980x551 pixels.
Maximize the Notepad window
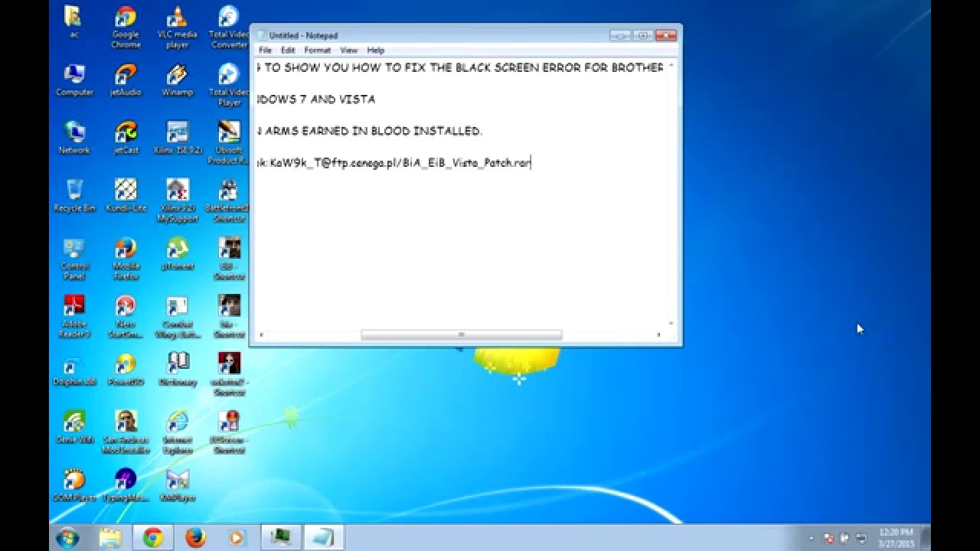click(x=642, y=35)
